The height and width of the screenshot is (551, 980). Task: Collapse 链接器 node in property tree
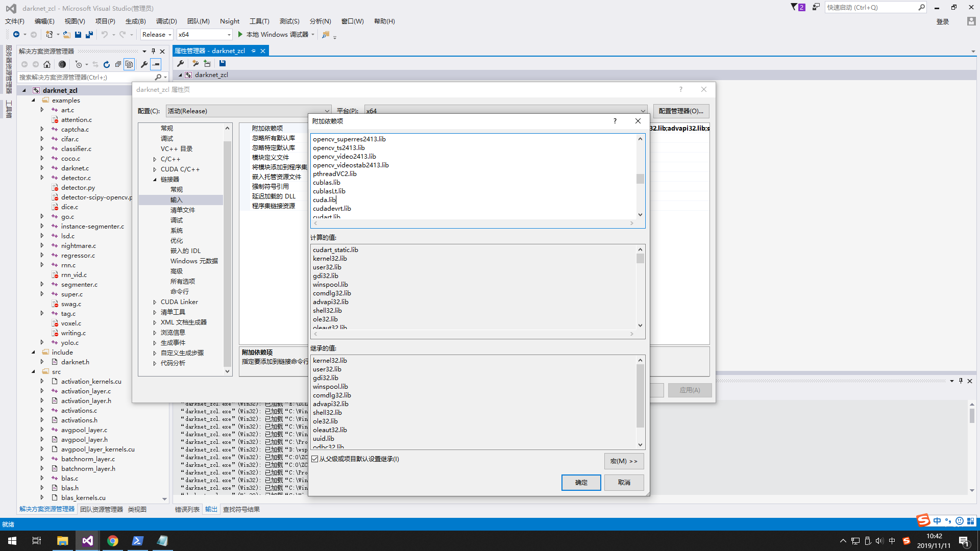tap(155, 180)
